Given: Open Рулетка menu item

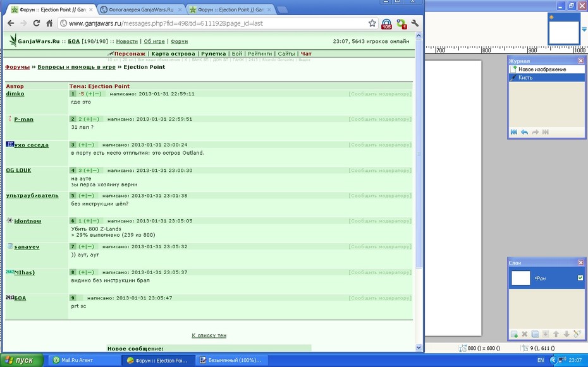Looking at the screenshot, I should [213, 54].
